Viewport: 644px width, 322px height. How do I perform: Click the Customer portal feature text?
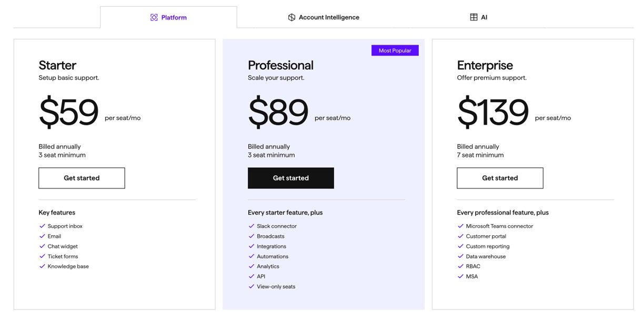pos(486,236)
